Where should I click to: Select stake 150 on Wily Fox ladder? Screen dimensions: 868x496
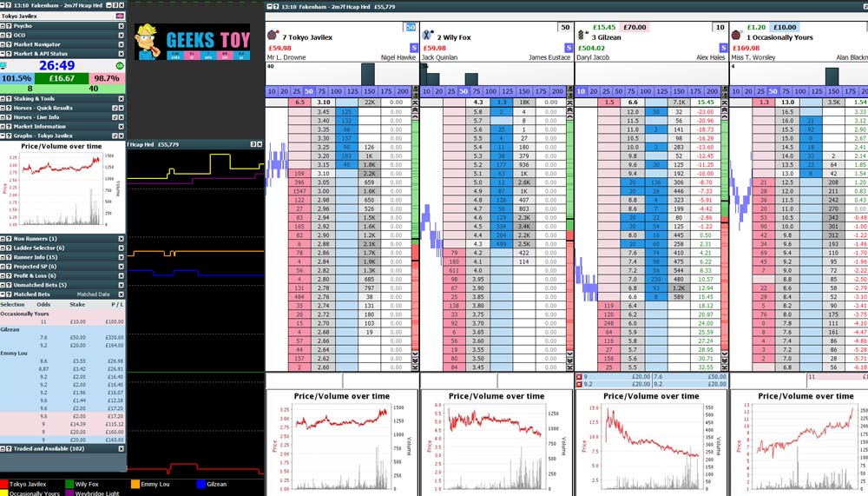(524, 91)
